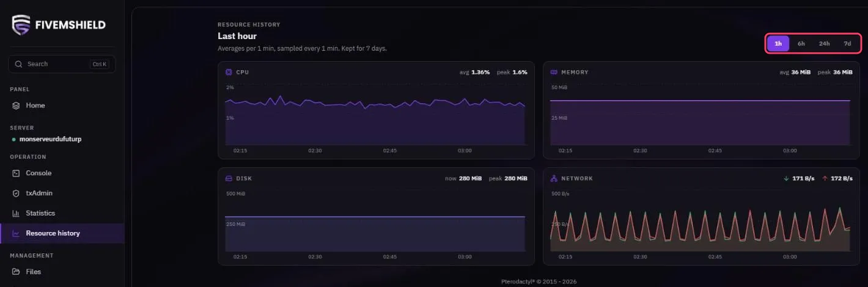Click the Last hour heading
The image size is (868, 287).
point(237,36)
